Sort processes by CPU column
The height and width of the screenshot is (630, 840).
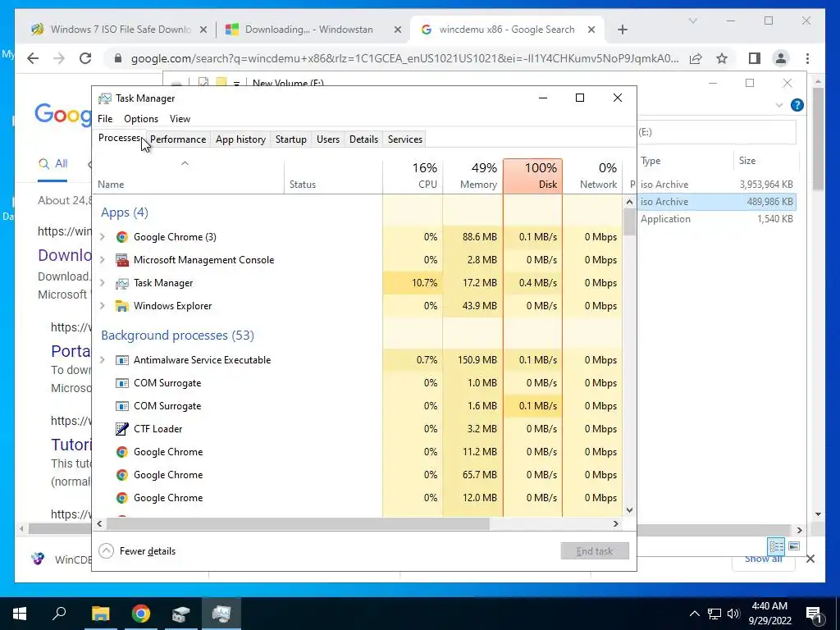click(413, 176)
